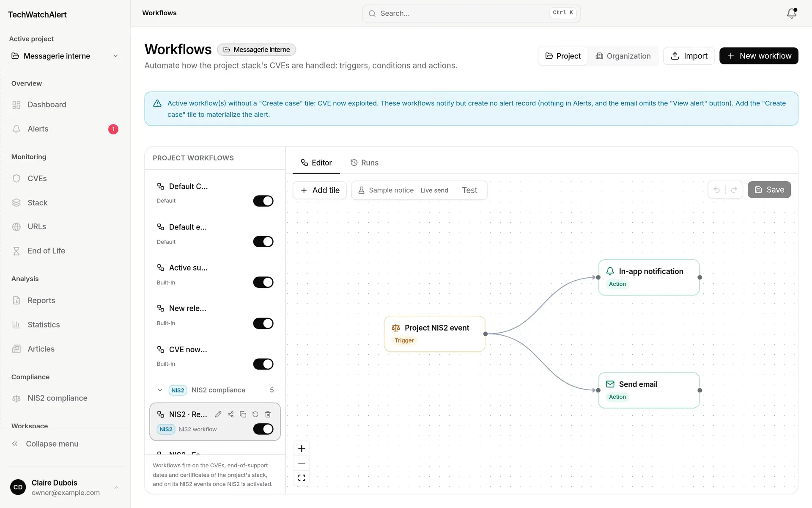Switch to the Runs tab
The height and width of the screenshot is (508, 812).
point(365,163)
